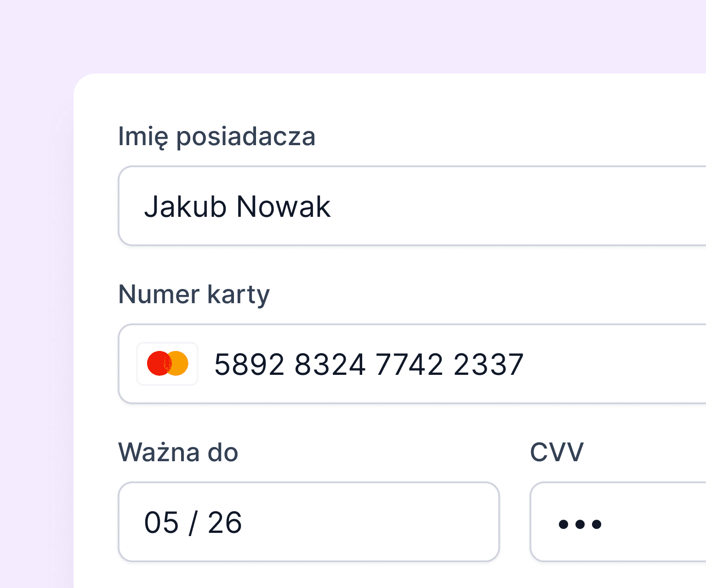Click the "CVV" label text
The height and width of the screenshot is (588, 706).
(x=557, y=452)
